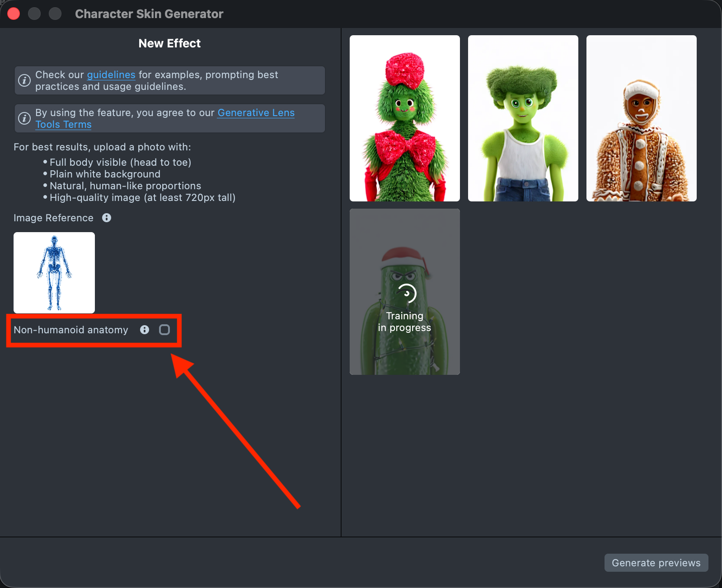Click the New Effect heading

click(x=169, y=43)
